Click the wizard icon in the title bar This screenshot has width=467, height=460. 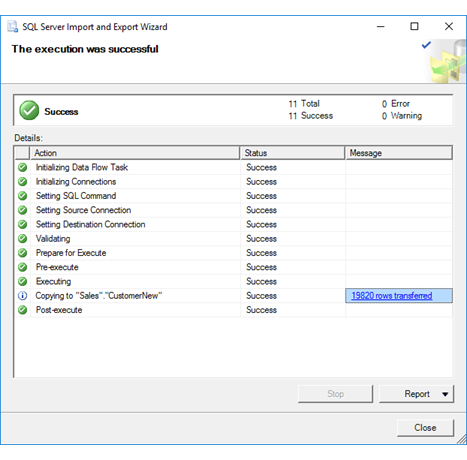point(13,27)
